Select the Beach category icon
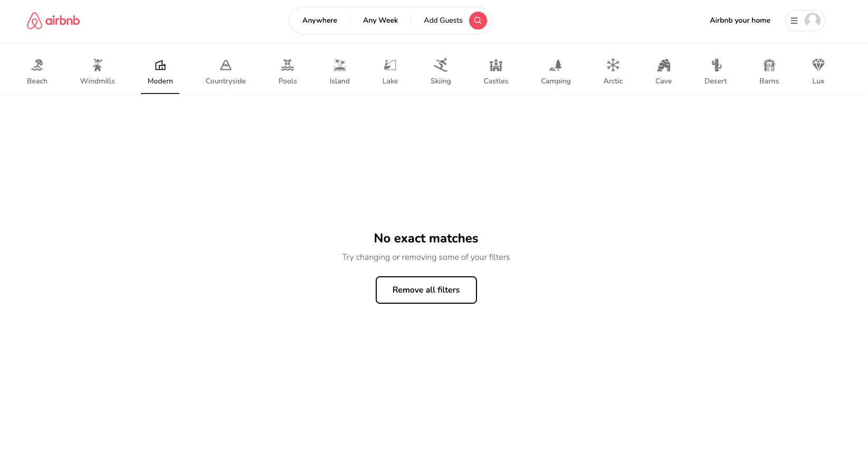Screen dimensions: 868x449 (x=37, y=65)
